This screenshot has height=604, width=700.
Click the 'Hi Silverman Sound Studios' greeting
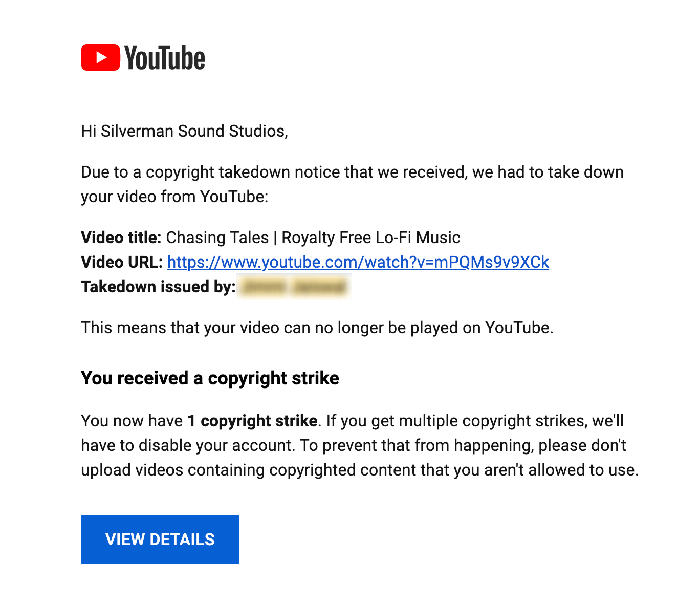point(184,131)
